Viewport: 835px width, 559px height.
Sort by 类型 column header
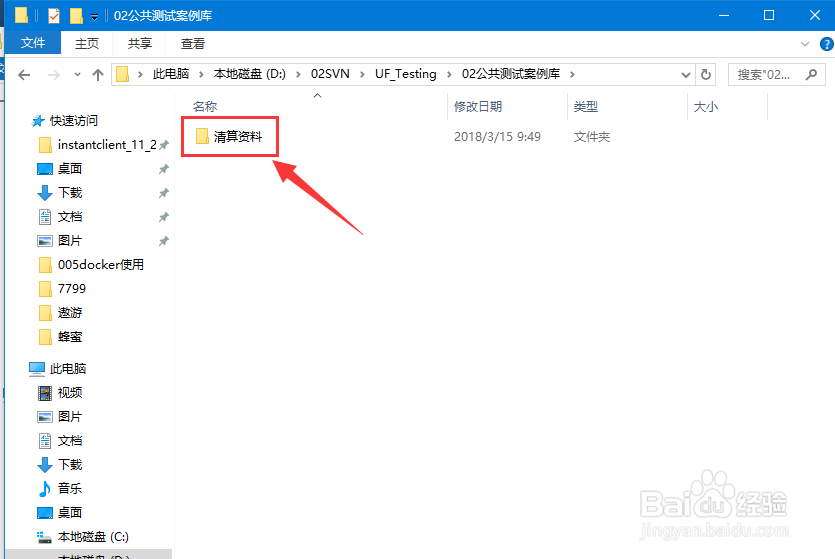pyautogui.click(x=585, y=106)
